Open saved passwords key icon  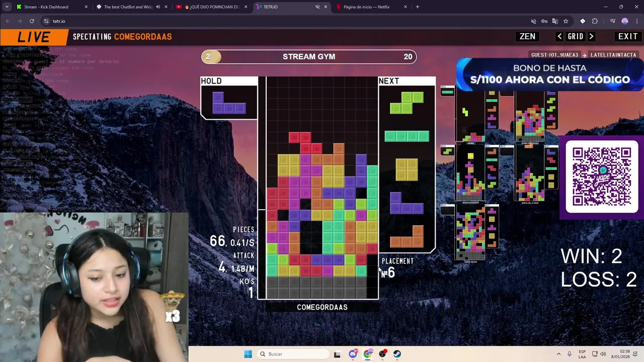pyautogui.click(x=544, y=21)
